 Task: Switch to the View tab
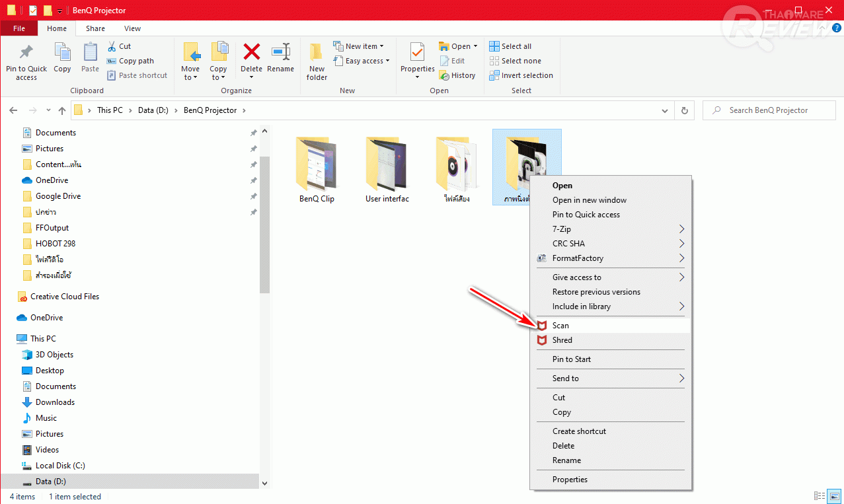coord(132,28)
